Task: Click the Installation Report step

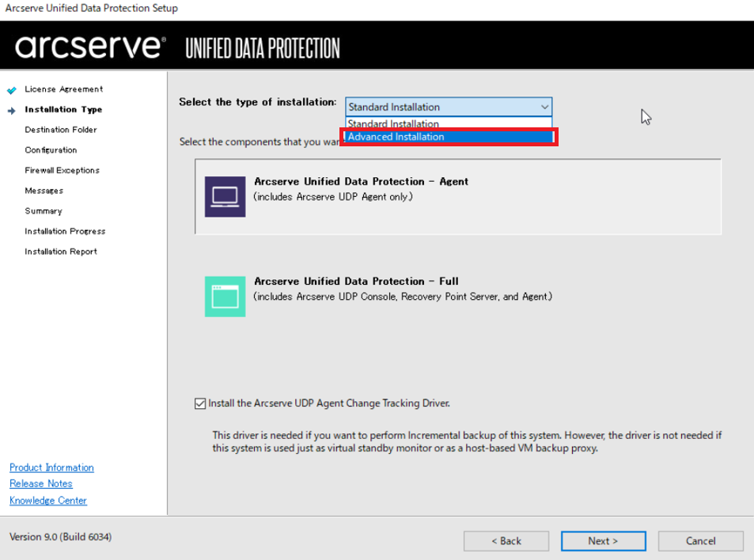Action: [61, 252]
